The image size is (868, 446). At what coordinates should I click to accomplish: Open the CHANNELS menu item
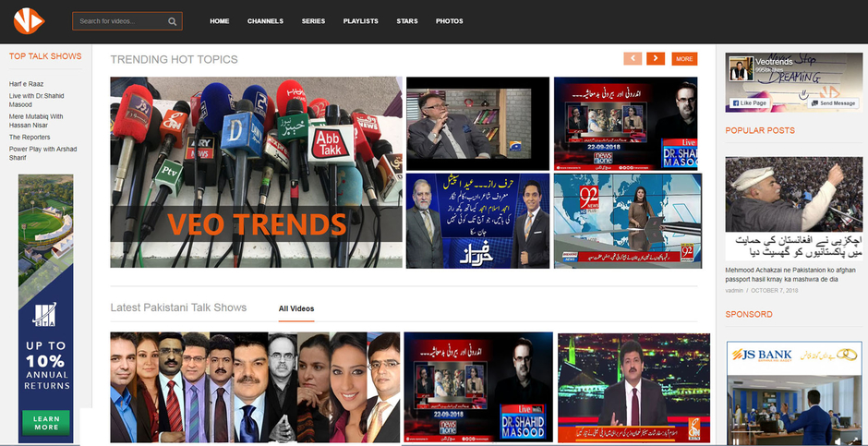265,21
